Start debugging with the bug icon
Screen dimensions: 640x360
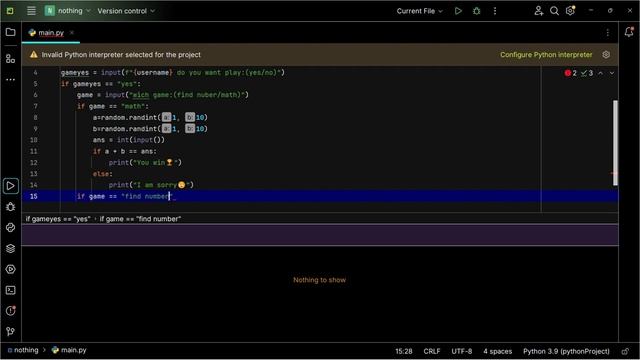[x=476, y=11]
